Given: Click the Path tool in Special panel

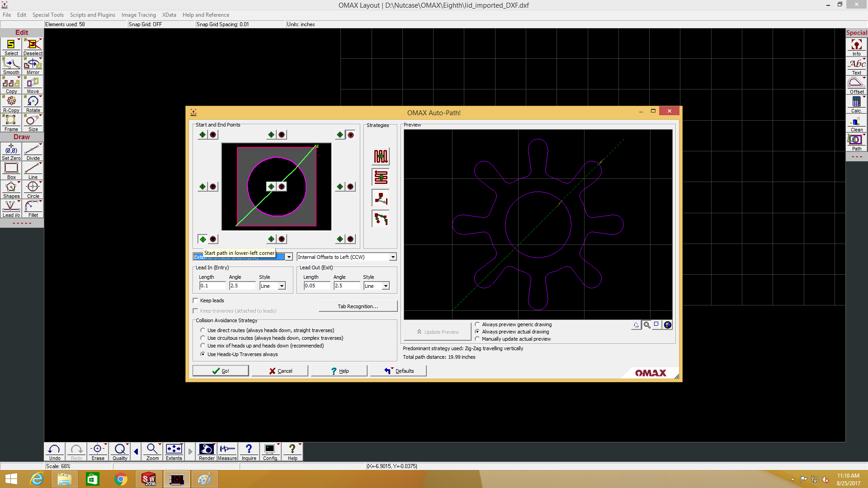Looking at the screenshot, I should [856, 142].
